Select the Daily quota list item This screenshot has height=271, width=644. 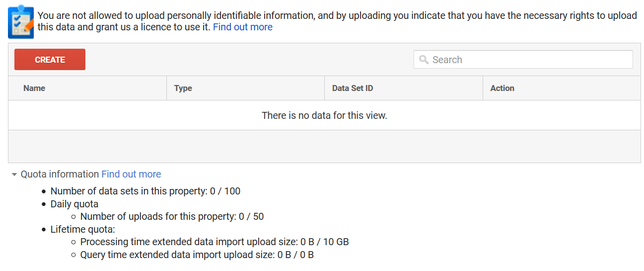pos(74,204)
